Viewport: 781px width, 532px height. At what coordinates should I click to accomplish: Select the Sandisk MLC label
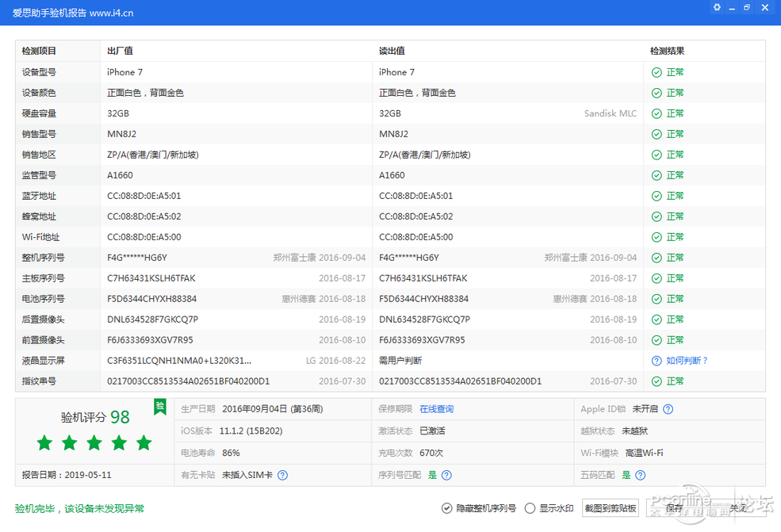[611, 113]
